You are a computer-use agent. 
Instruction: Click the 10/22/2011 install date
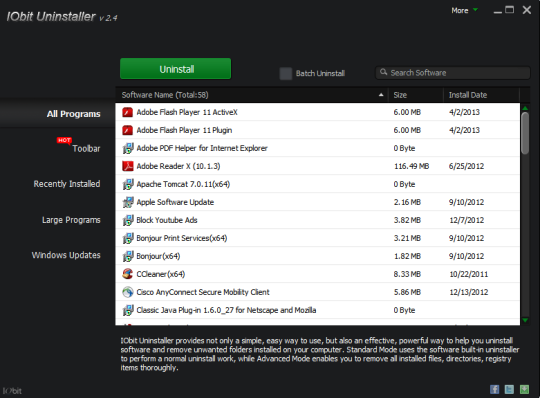click(x=469, y=274)
